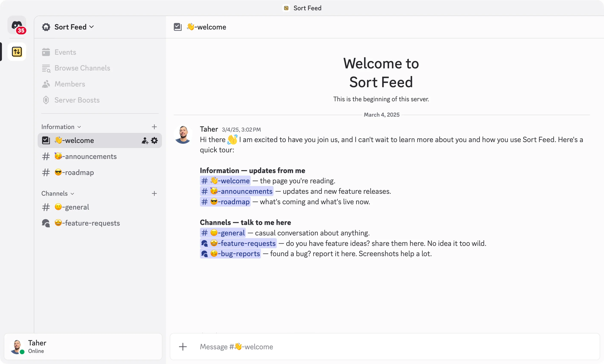Viewport: 604px width, 364px height.
Task: Click the Server Boosts gem icon
Action: pyautogui.click(x=46, y=100)
